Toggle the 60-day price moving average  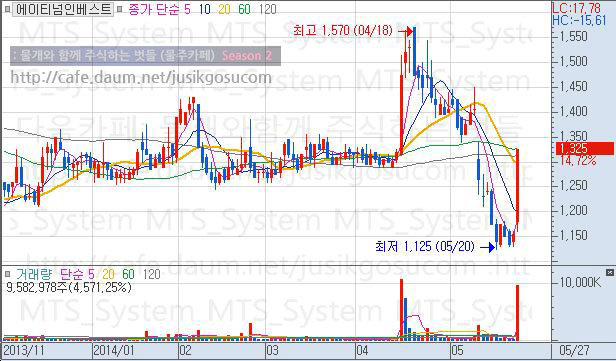244,9
